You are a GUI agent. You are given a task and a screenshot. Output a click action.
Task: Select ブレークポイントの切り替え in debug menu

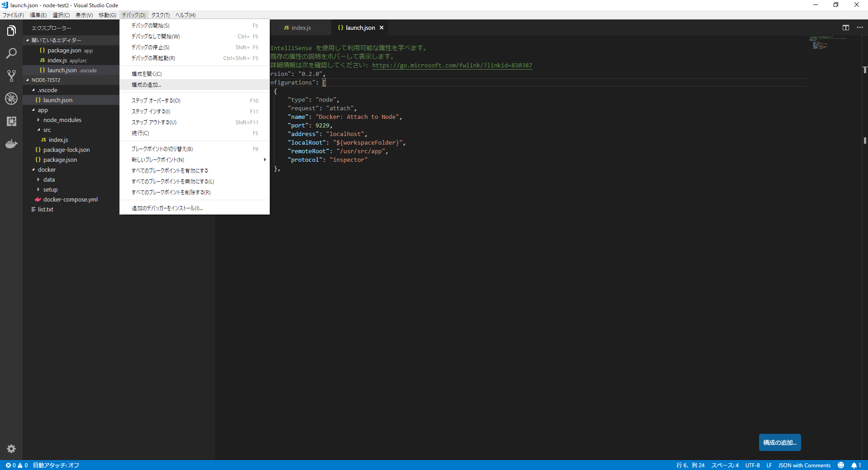click(162, 149)
